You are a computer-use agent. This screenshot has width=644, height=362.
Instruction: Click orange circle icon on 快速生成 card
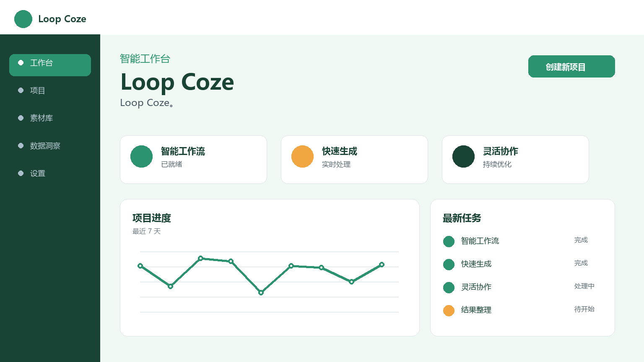click(x=302, y=156)
